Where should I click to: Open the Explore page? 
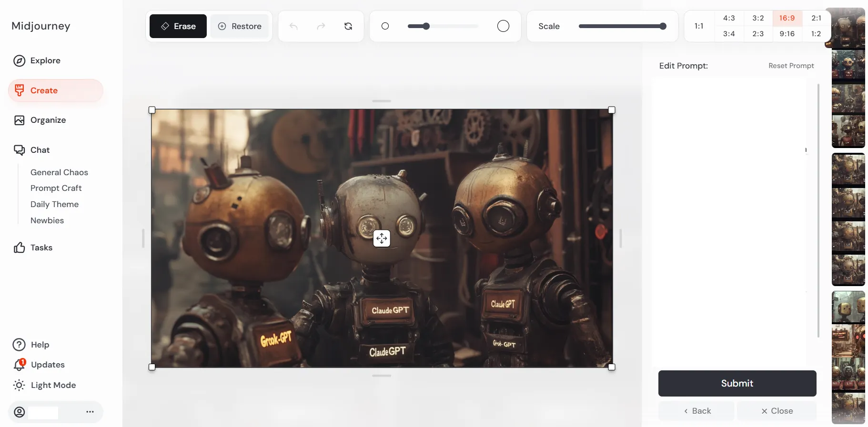click(x=45, y=60)
